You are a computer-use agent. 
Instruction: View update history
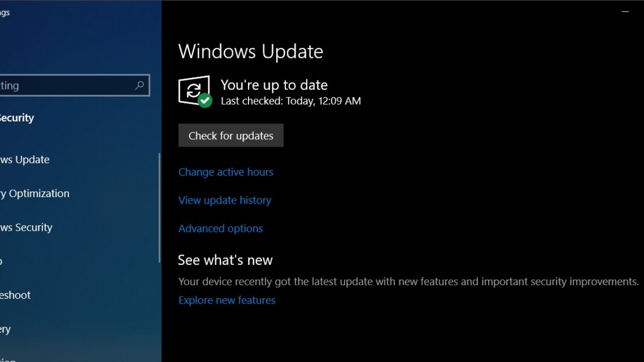pos(225,200)
